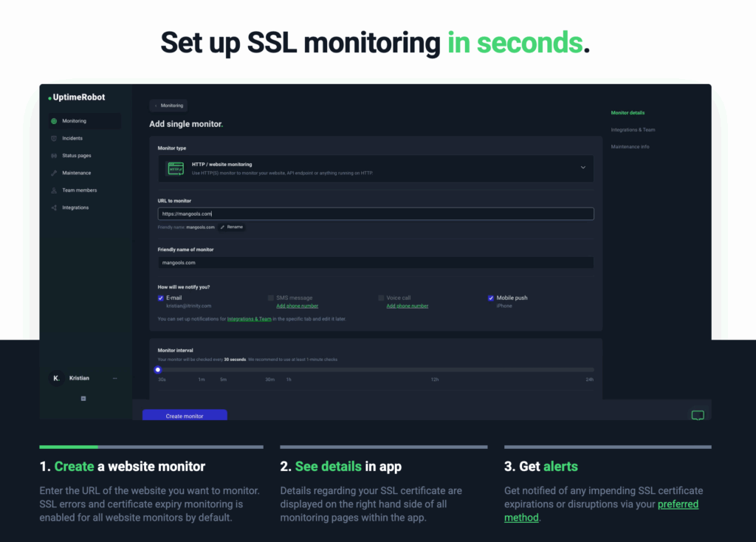756x542 pixels.
Task: Click the 3. Get alerts step
Action: (541, 467)
